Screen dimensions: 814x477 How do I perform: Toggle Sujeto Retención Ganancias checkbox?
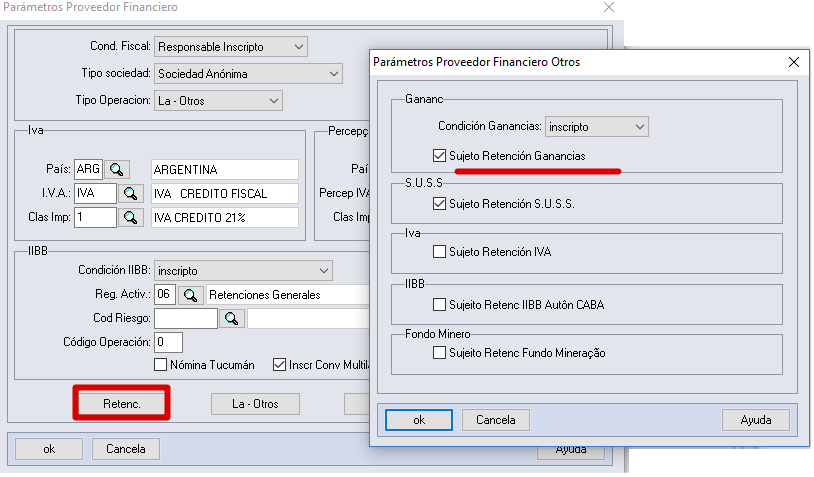pos(439,156)
